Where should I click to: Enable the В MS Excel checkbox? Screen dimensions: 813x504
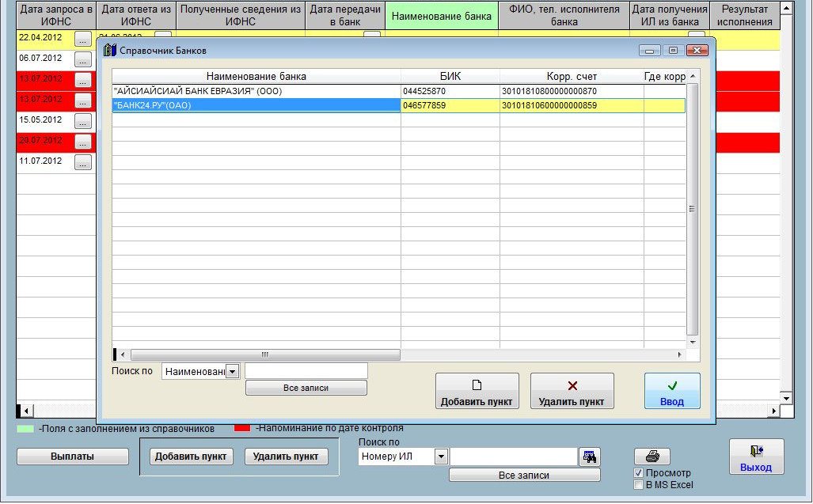639,485
